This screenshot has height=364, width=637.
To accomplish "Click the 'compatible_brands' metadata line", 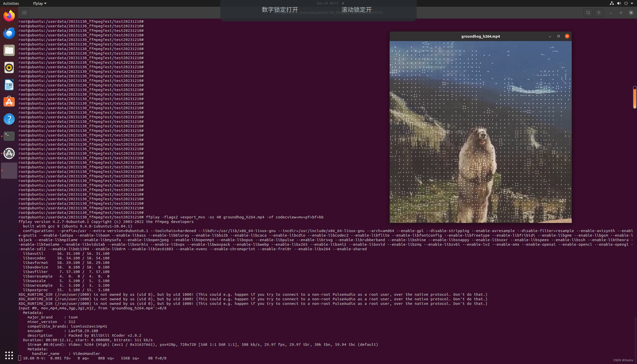I will point(67,326).
